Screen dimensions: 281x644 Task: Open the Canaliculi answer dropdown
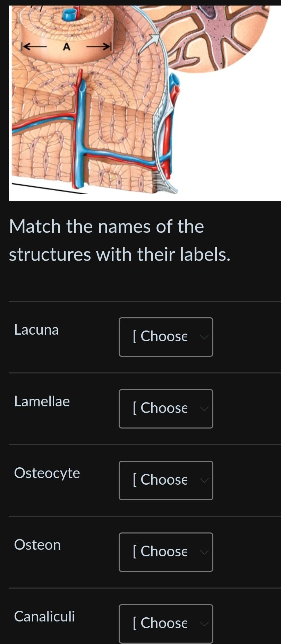coord(166,624)
